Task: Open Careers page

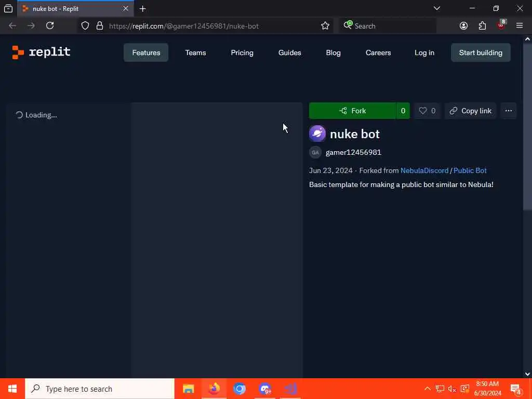Action: [x=378, y=52]
